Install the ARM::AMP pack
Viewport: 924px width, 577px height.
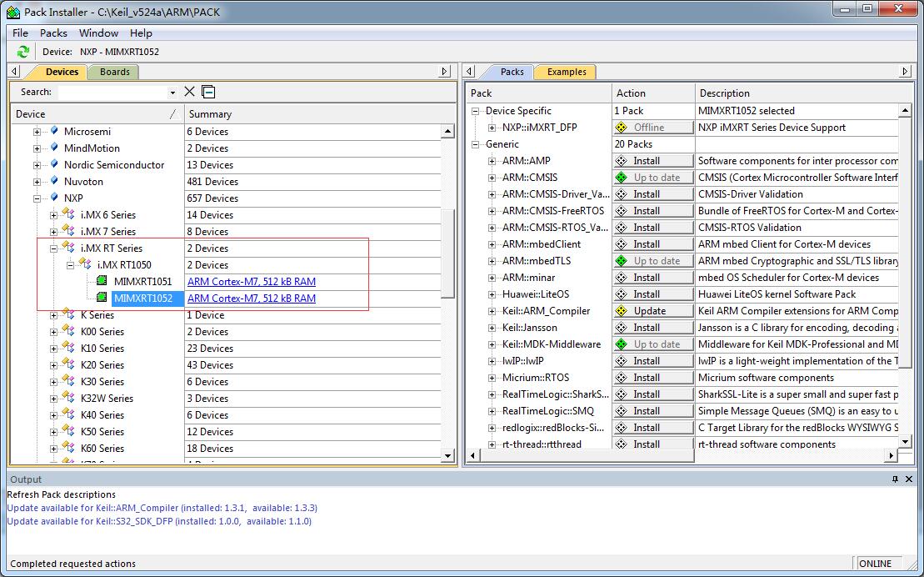point(653,160)
